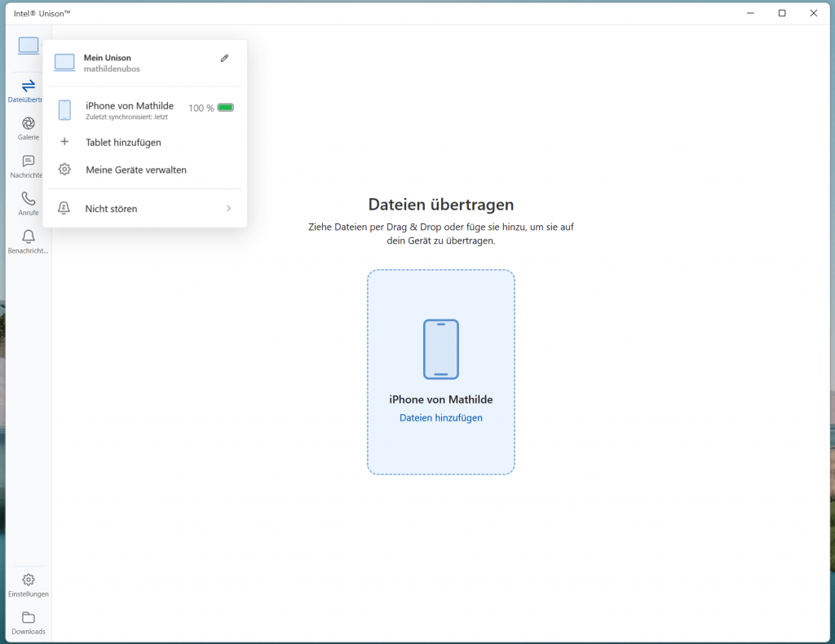This screenshot has width=835, height=644.
Task: Click the green battery indicator icon
Action: click(x=226, y=108)
